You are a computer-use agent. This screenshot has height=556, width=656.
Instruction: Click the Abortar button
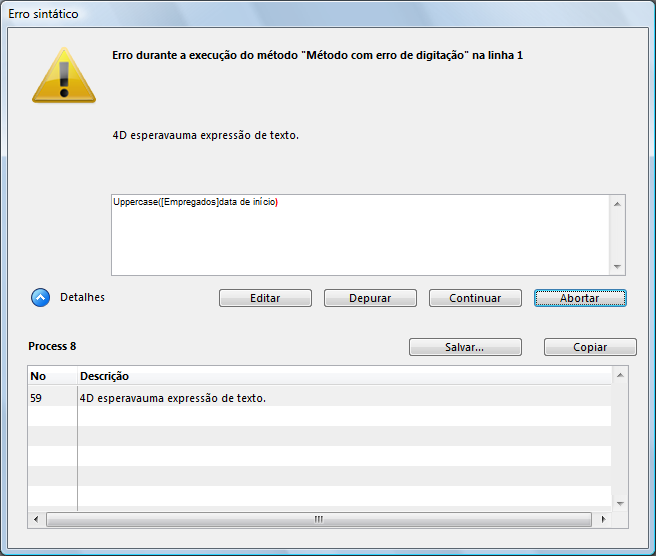580,298
